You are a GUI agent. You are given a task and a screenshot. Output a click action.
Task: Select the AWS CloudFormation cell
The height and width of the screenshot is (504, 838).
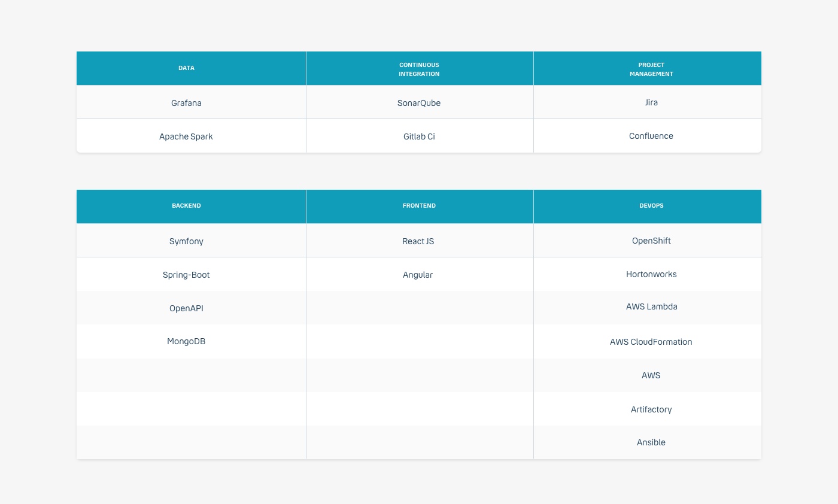pos(648,341)
